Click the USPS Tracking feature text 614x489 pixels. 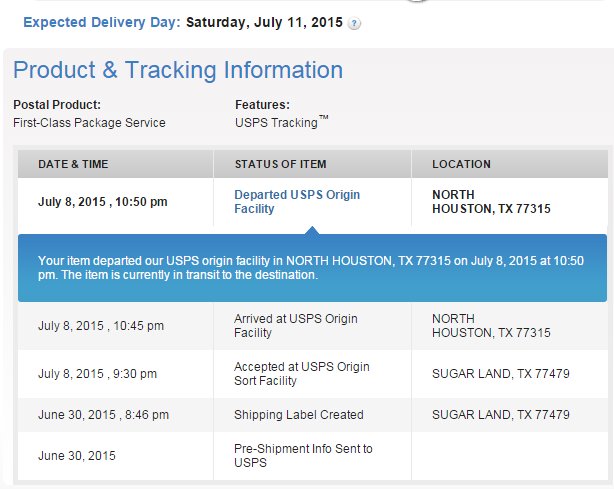pyautogui.click(x=282, y=122)
